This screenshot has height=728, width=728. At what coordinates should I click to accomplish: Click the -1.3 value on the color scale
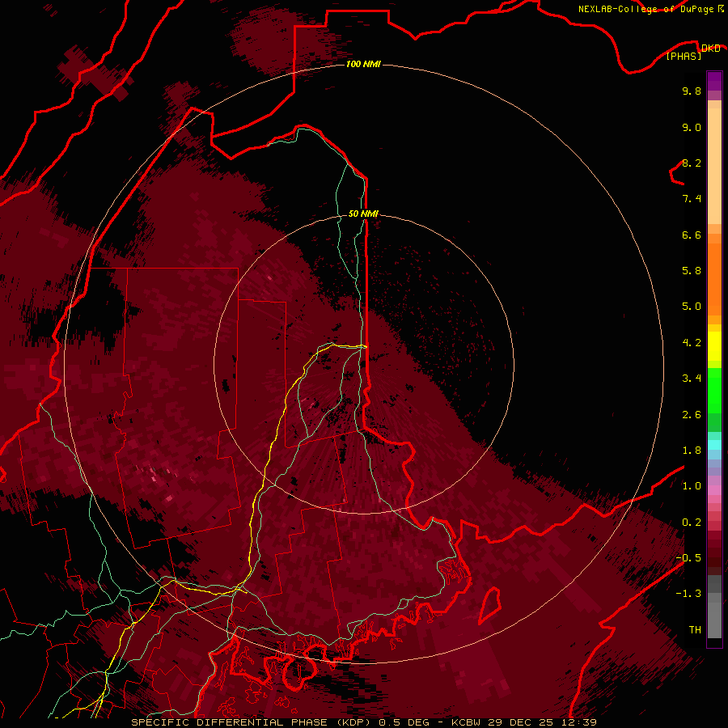688,594
